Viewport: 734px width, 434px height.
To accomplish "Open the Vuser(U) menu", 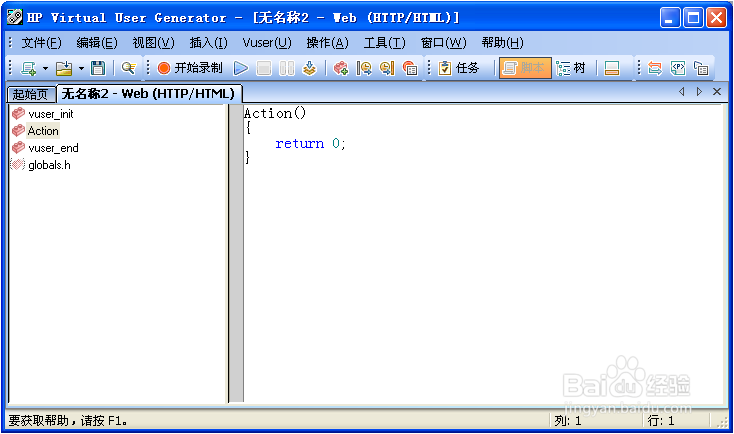I will tap(267, 43).
